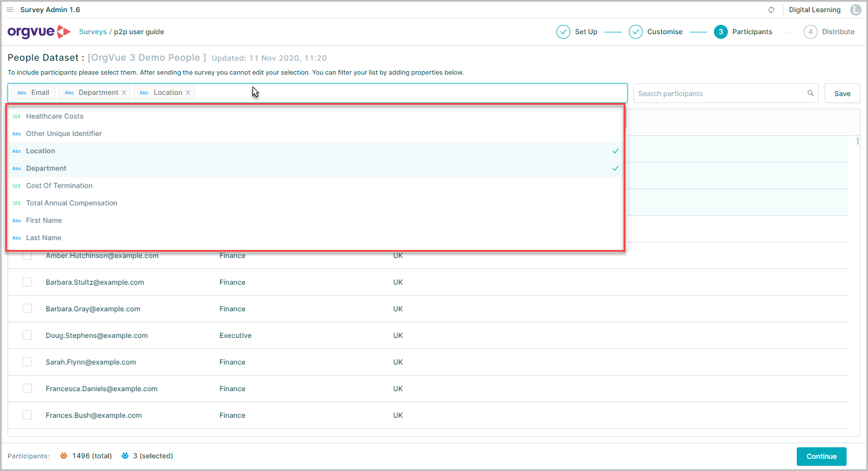Click the orange total participants icon

pyautogui.click(x=64, y=456)
